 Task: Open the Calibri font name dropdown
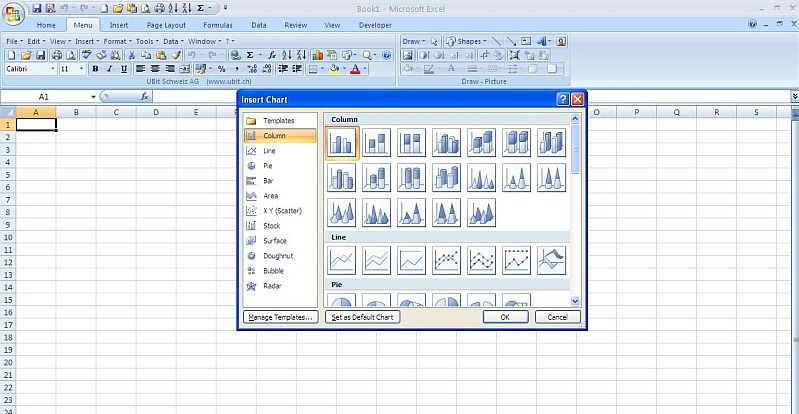[x=53, y=69]
